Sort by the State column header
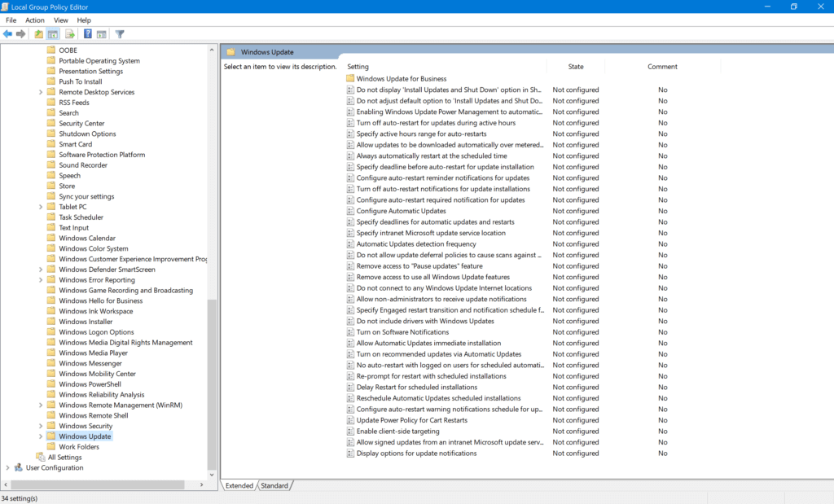The image size is (834, 504). [576, 67]
